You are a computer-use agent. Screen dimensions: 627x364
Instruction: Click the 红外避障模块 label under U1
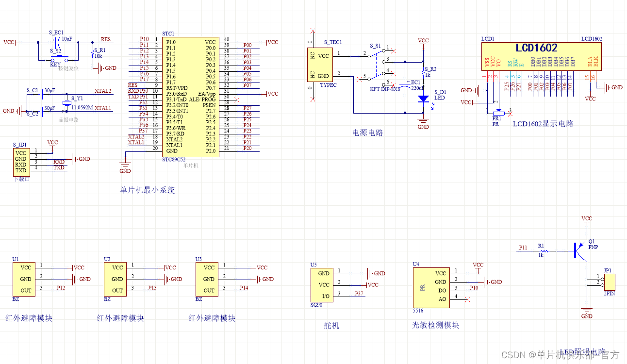click(29, 318)
